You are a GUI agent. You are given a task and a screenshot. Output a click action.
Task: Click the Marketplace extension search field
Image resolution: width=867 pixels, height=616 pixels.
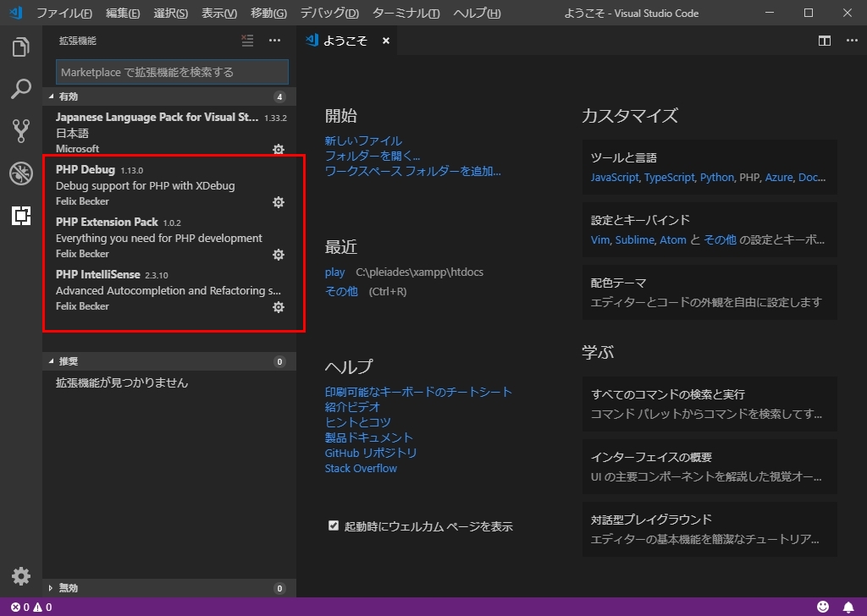pos(172,72)
